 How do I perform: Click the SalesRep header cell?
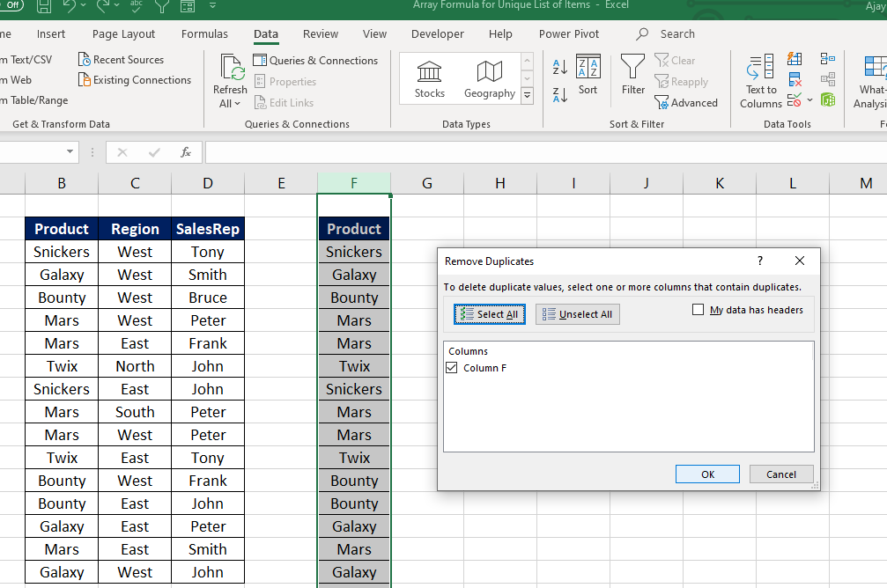(208, 229)
